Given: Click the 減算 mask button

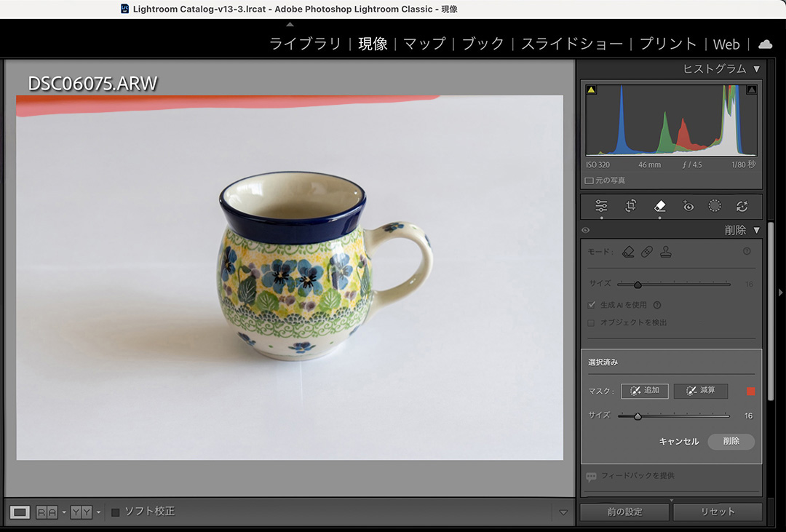Looking at the screenshot, I should tap(701, 391).
